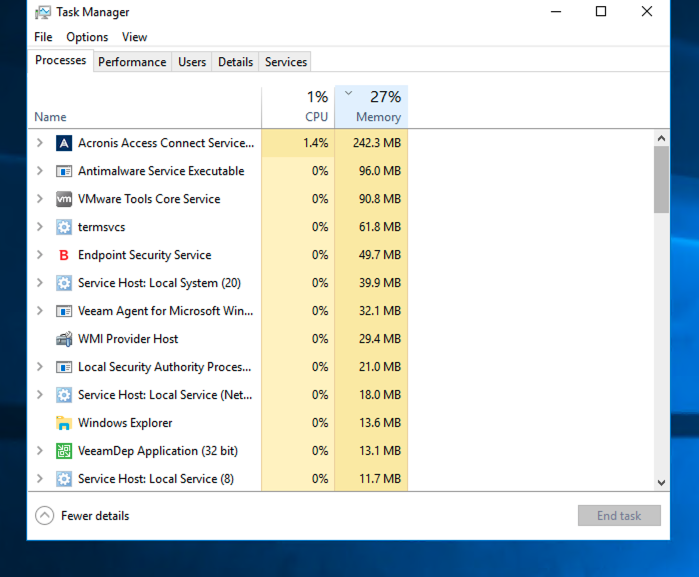Click the vertical scrollbar thumb

(x=662, y=180)
